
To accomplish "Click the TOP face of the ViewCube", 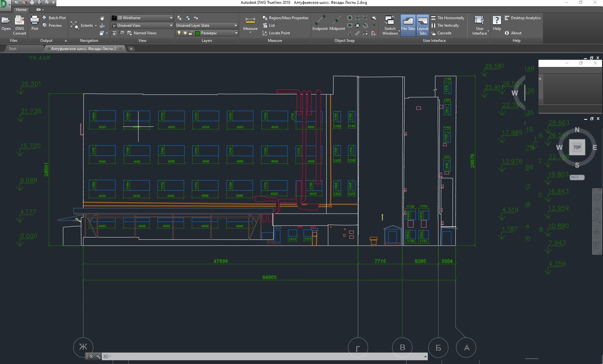I will (577, 147).
